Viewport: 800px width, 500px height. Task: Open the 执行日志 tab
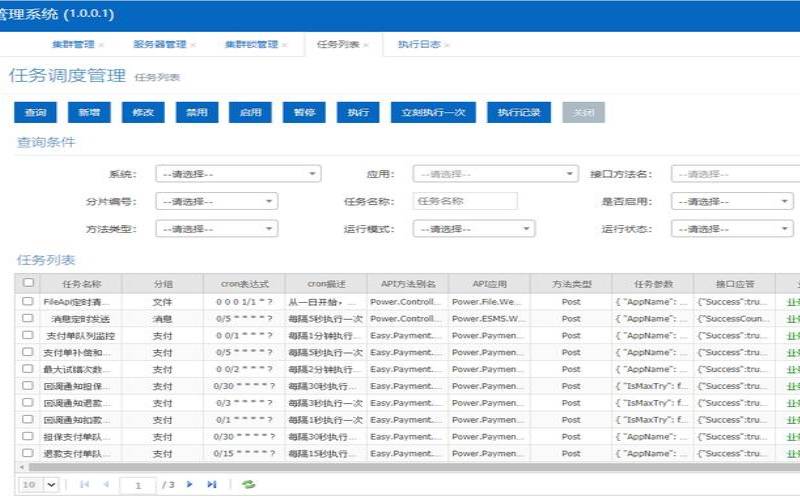coord(419,45)
